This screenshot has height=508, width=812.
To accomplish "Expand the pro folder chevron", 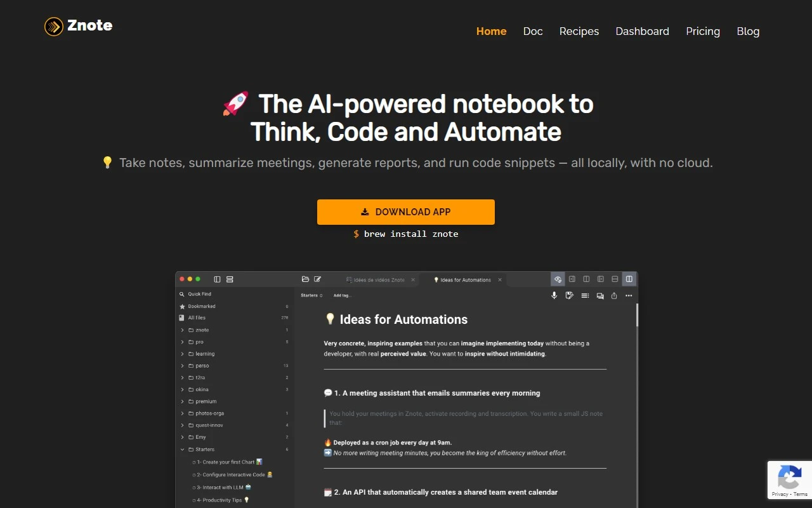I will (x=183, y=342).
